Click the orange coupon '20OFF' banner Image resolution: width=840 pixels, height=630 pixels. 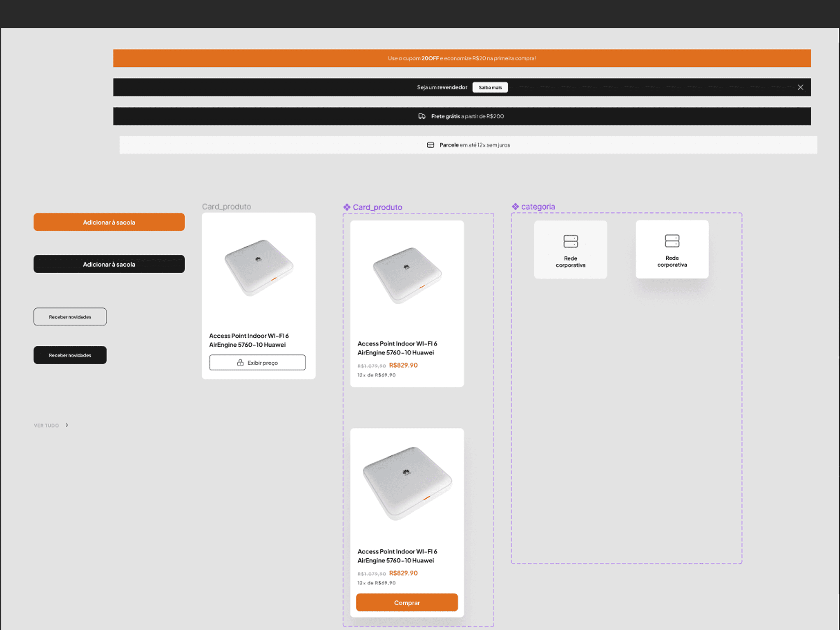point(462,58)
